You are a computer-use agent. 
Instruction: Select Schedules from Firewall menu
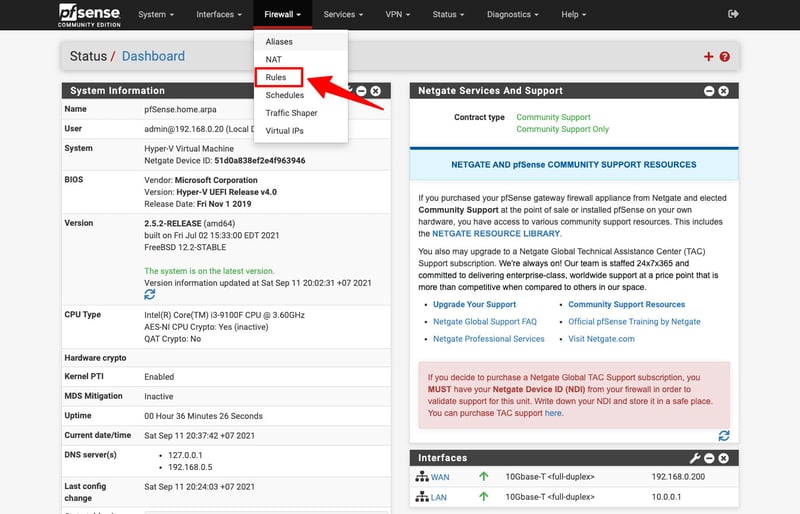pyautogui.click(x=301, y=95)
